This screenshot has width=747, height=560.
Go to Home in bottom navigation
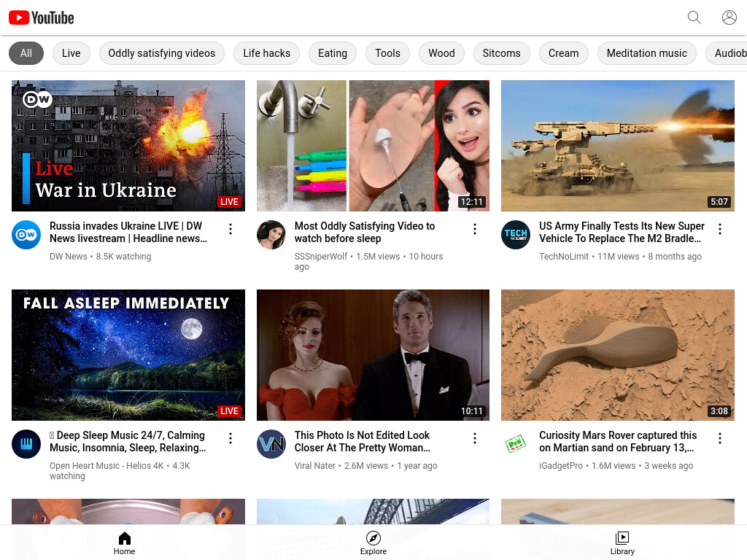click(124, 543)
